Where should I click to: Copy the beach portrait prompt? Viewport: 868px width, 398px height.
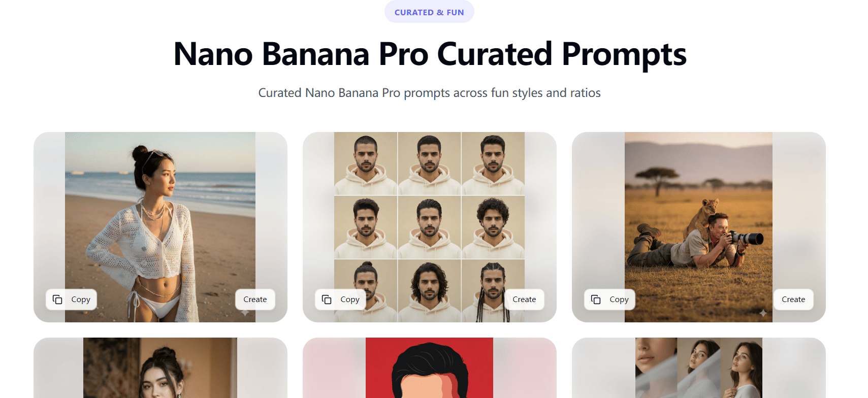point(71,300)
